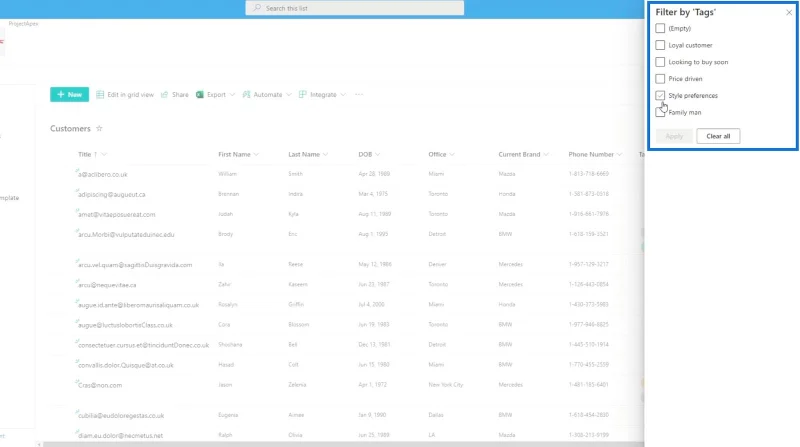Check the Family man tag
This screenshot has height=447, width=800.
pos(660,112)
